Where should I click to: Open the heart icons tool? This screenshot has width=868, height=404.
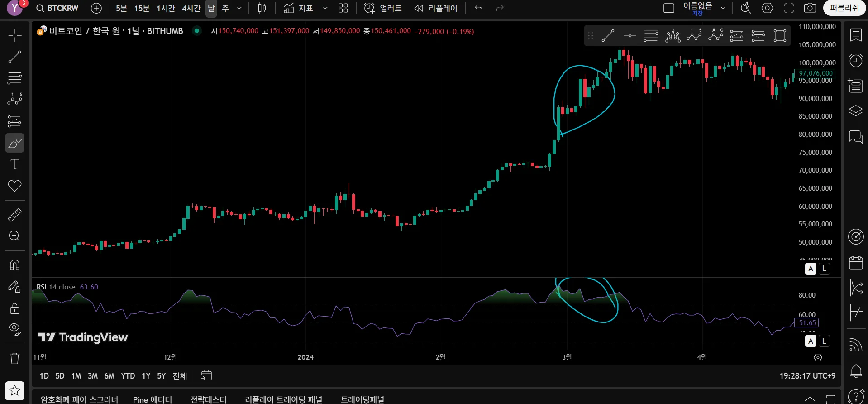14,186
